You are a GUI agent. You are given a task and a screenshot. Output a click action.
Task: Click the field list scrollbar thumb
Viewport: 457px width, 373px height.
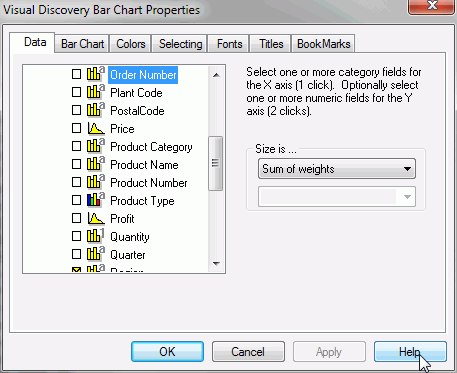pos(215,163)
